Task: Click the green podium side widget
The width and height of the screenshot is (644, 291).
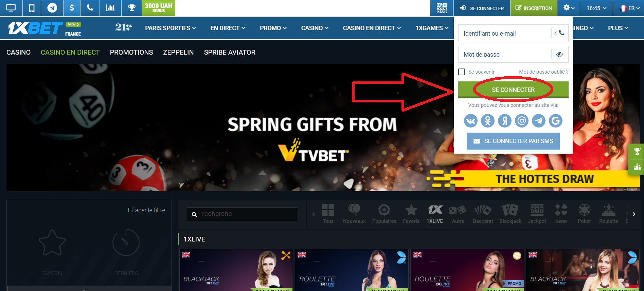Action: 637,167
